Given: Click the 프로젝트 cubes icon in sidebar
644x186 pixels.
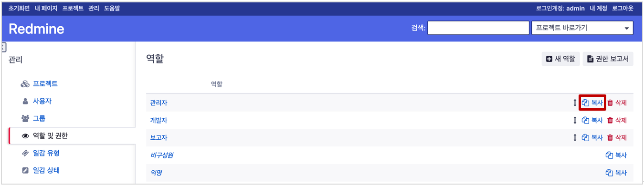Looking at the screenshot, I should coord(25,84).
